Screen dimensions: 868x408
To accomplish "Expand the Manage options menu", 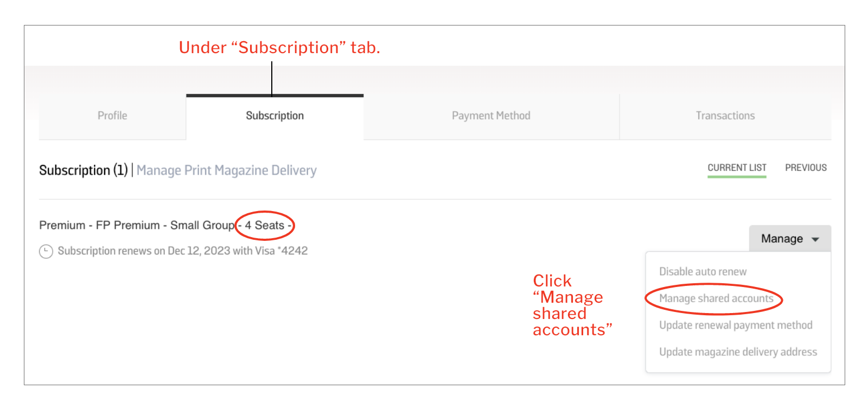I will (x=790, y=239).
